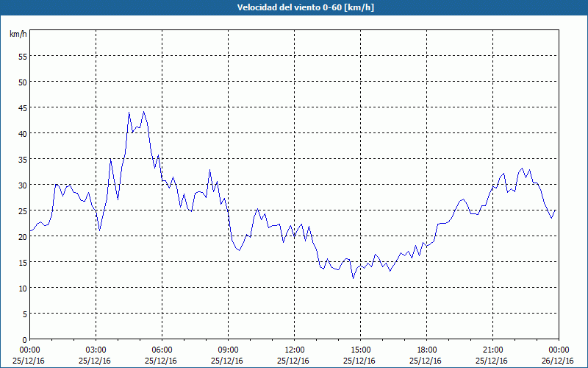The height and width of the screenshot is (368, 588).
Task: Click the 40 value on the y-axis
Action: pos(23,134)
